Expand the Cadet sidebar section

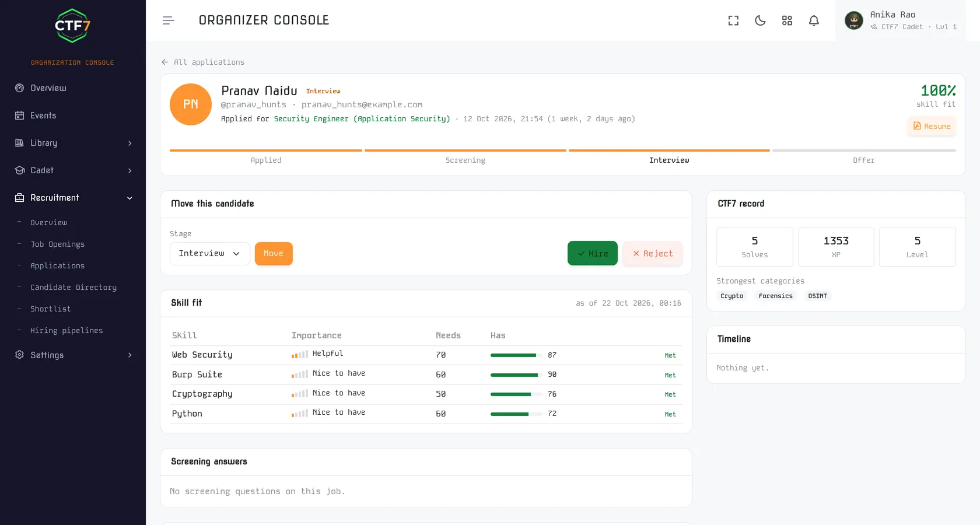[73, 170]
